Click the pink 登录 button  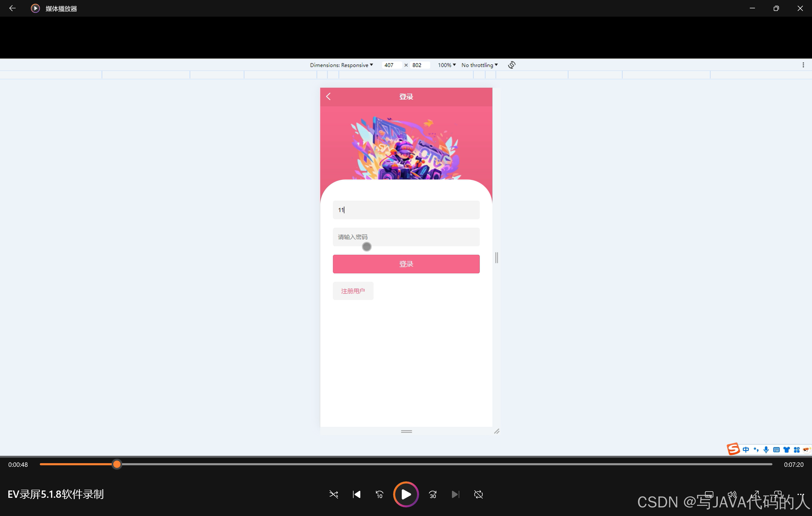pos(406,264)
